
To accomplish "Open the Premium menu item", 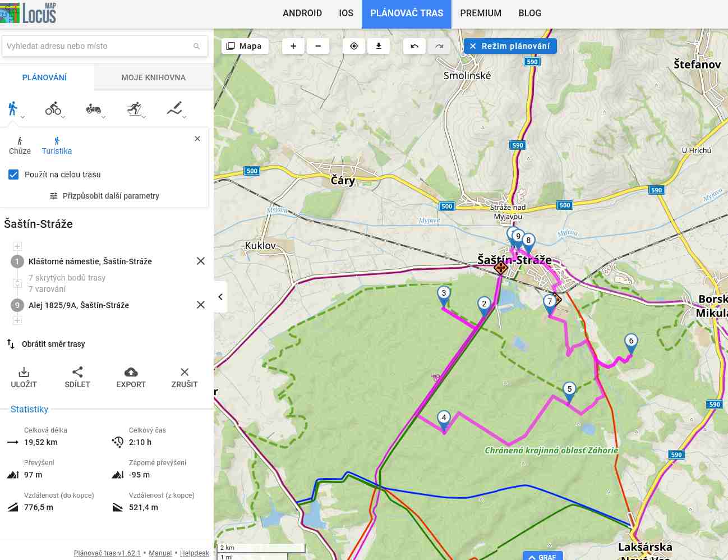I will (x=481, y=13).
